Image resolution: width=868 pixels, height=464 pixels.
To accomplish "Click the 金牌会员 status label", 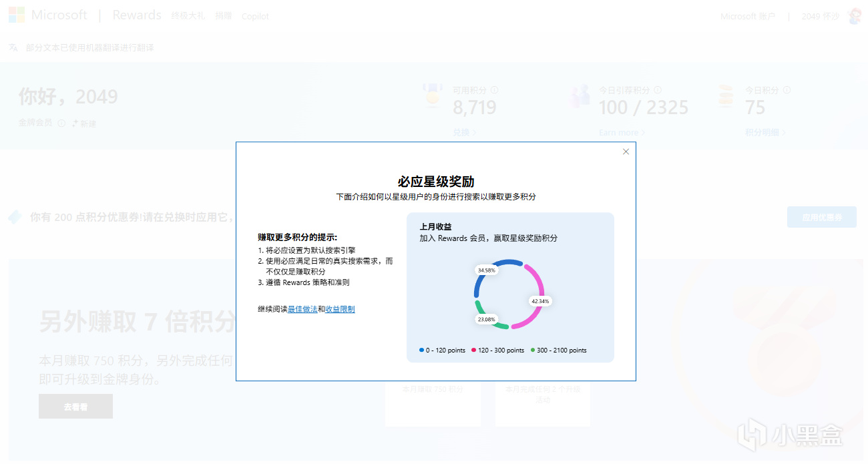I will [x=35, y=123].
